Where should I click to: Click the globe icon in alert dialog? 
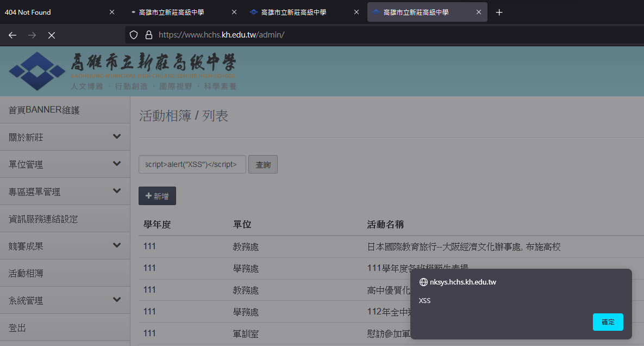coord(423,282)
